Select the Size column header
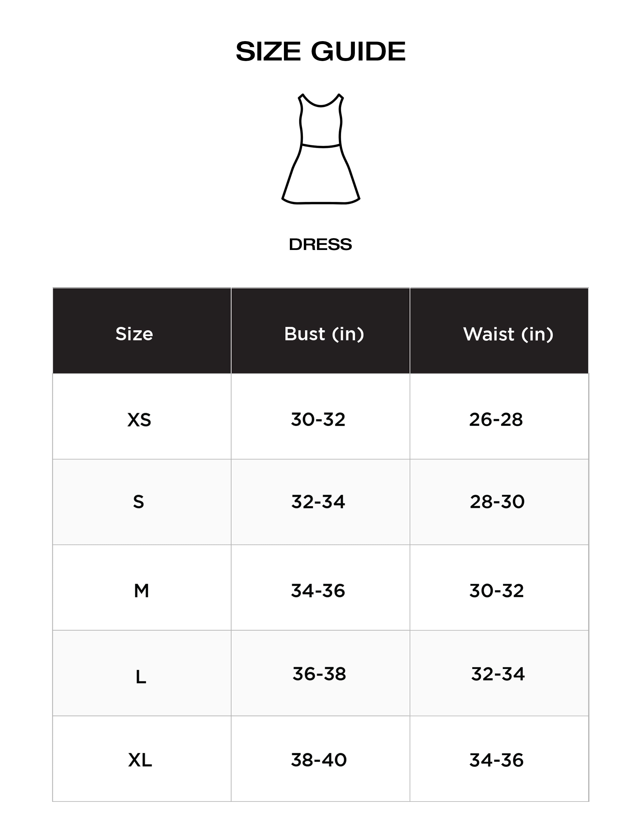Viewport: 638px width, 840px height. (x=134, y=334)
